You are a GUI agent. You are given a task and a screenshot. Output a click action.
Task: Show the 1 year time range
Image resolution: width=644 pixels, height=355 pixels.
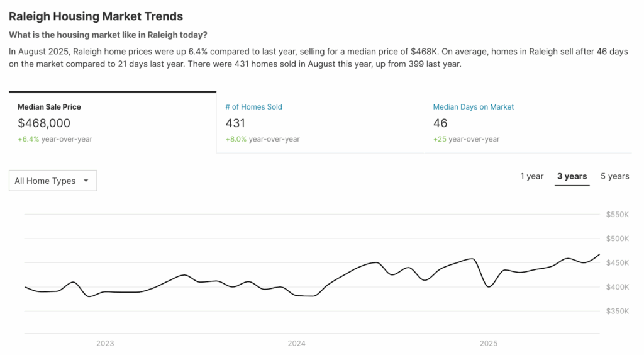[x=531, y=176]
